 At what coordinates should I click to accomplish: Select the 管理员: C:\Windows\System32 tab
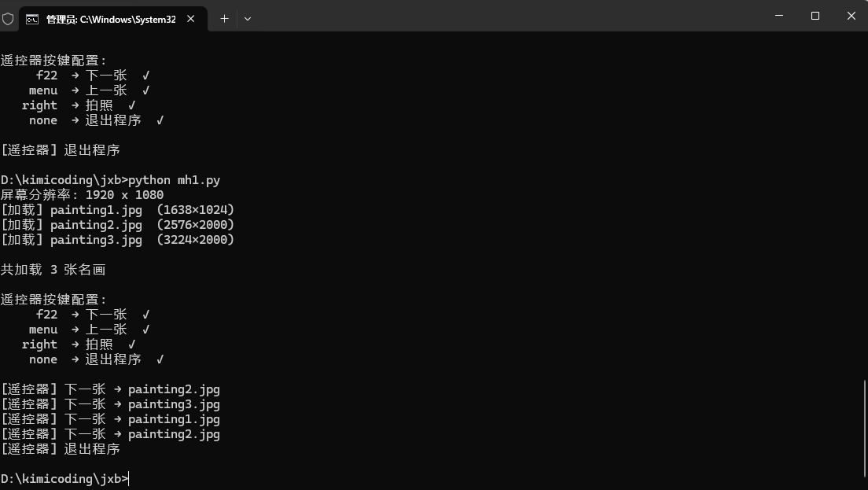pos(113,20)
